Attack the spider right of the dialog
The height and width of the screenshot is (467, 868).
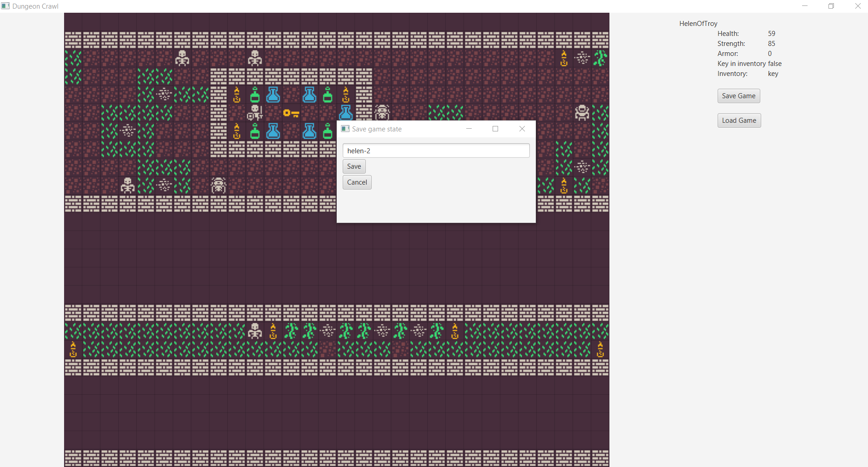click(583, 112)
